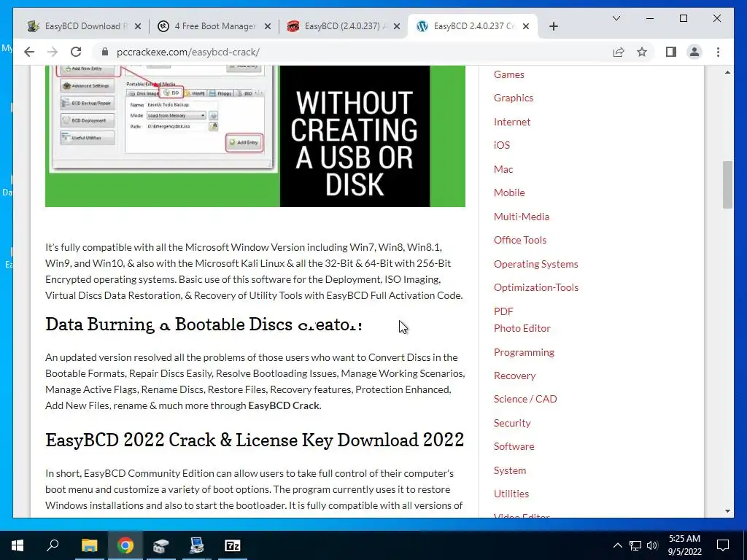Click 'EasyBCD 2022 Crack & License Key' heading
The width and height of the screenshot is (747, 560).
[255, 440]
